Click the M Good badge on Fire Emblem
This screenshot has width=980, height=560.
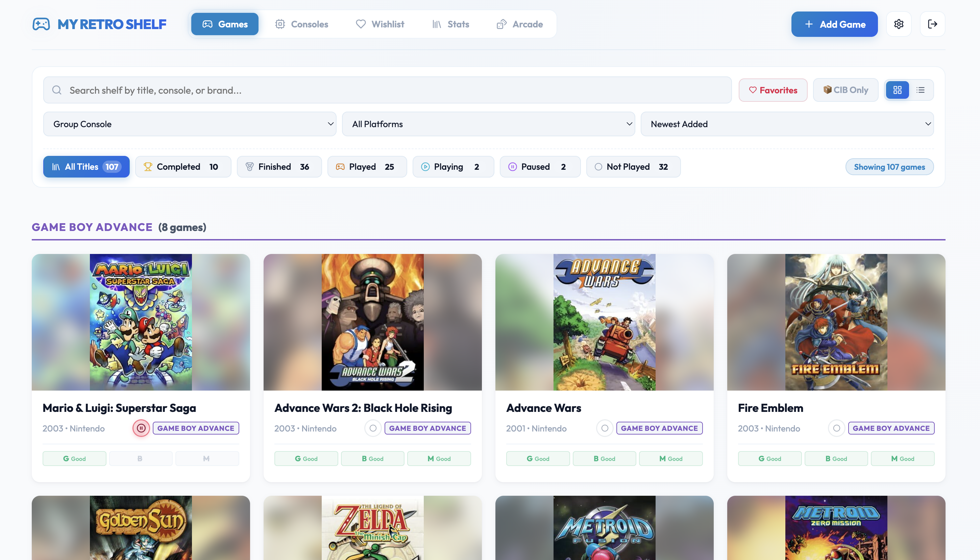tap(902, 459)
